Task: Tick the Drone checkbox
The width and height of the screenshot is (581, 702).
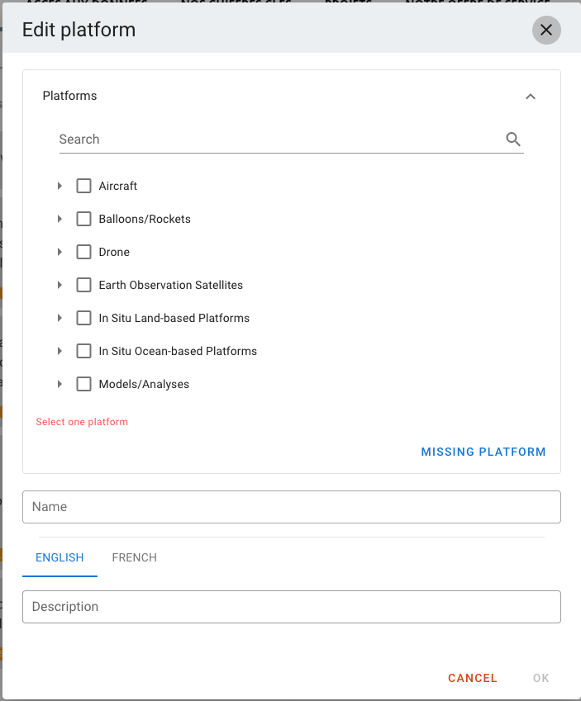Action: point(84,252)
